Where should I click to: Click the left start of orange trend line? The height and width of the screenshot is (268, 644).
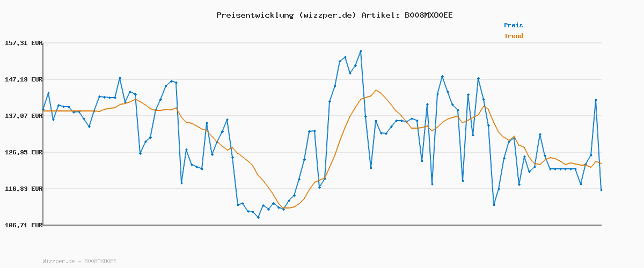[x=43, y=111]
